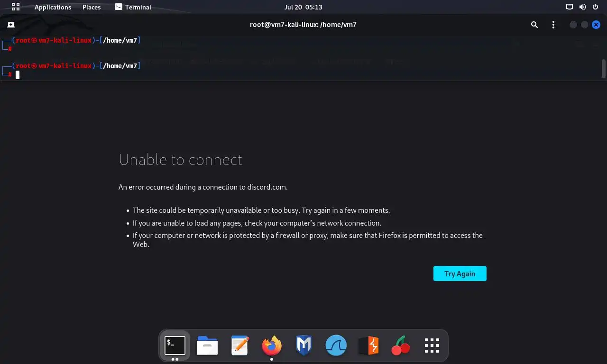607x364 pixels.
Task: Open Firefox from the dock
Action: coord(272,346)
